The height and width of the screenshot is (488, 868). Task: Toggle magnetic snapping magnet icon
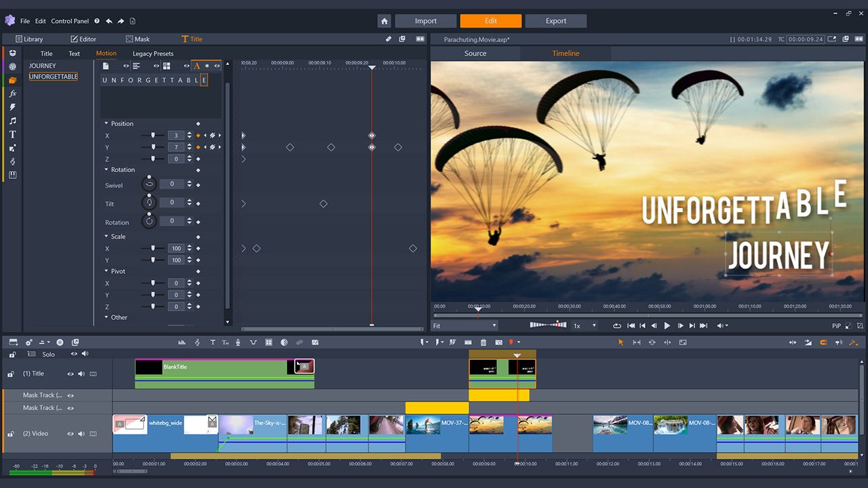coord(824,342)
